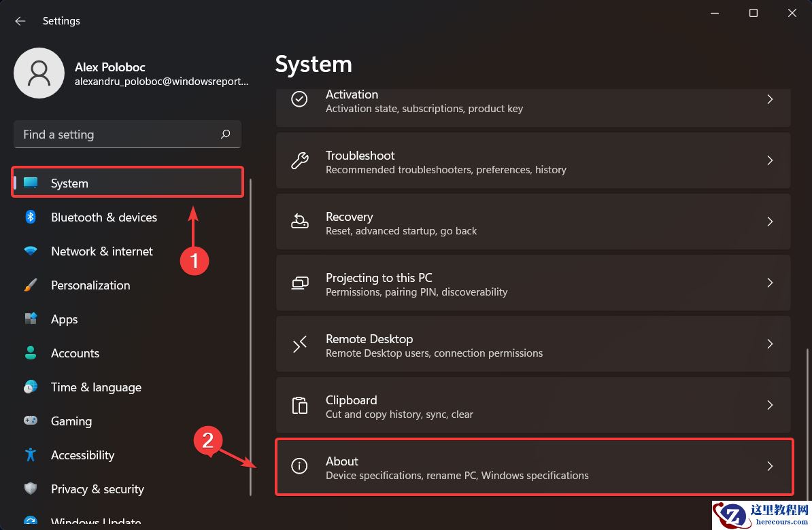Click the back arrow button
Screen dimensions: 812x530
(20, 21)
